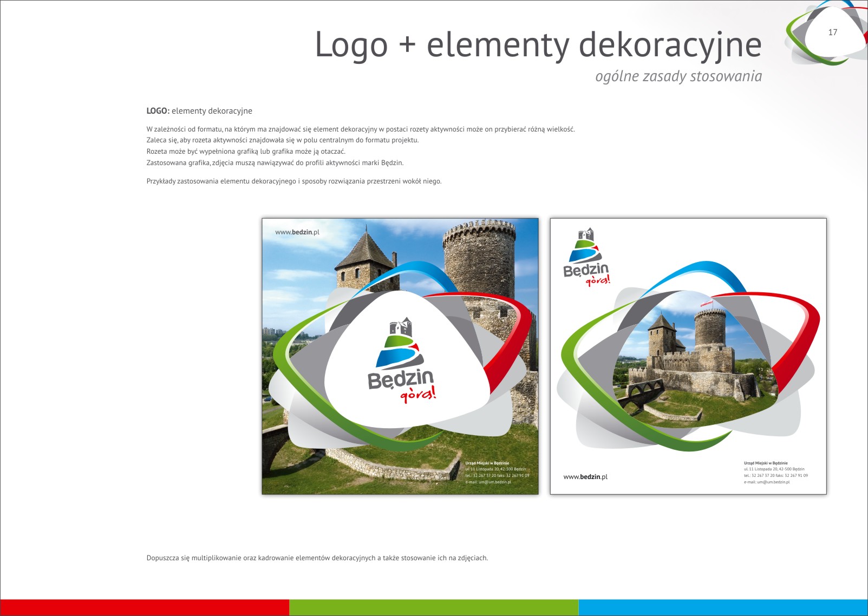Click the green segment of the footer color bar

[434, 607]
